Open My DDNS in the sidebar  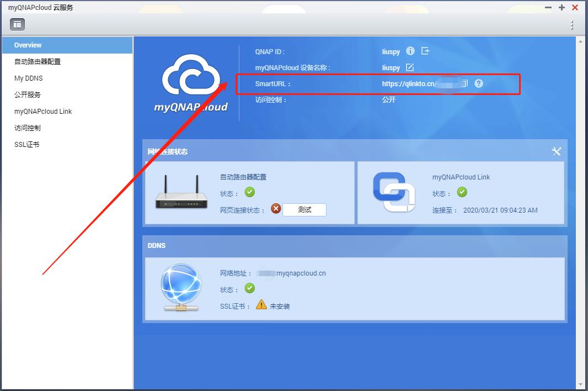67,78
